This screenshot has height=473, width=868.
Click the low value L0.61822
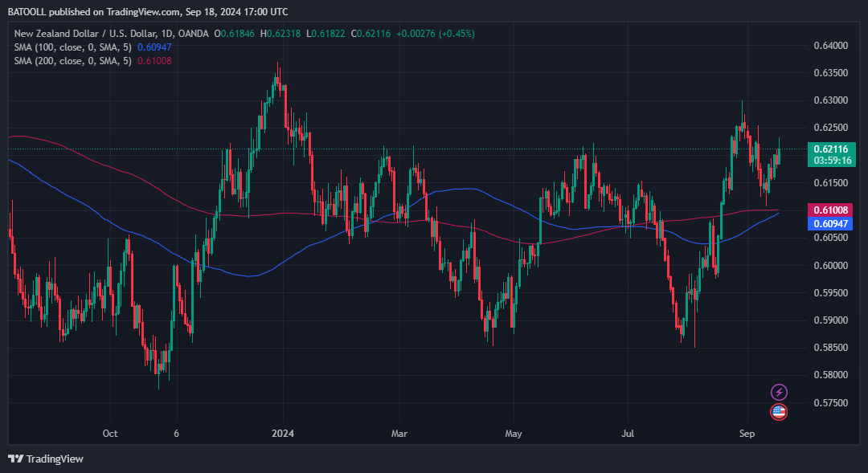click(325, 33)
